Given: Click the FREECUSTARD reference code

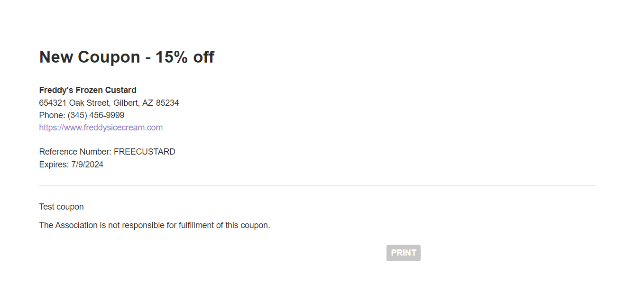Looking at the screenshot, I should (145, 152).
